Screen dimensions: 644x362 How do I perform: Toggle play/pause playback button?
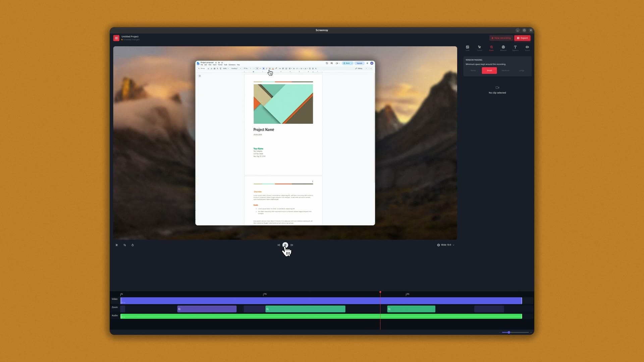(x=285, y=245)
